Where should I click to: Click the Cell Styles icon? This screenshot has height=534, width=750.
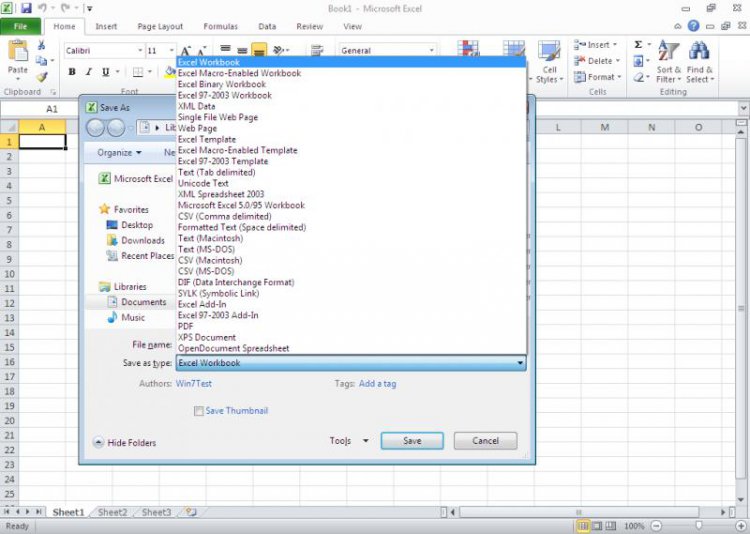pyautogui.click(x=547, y=58)
